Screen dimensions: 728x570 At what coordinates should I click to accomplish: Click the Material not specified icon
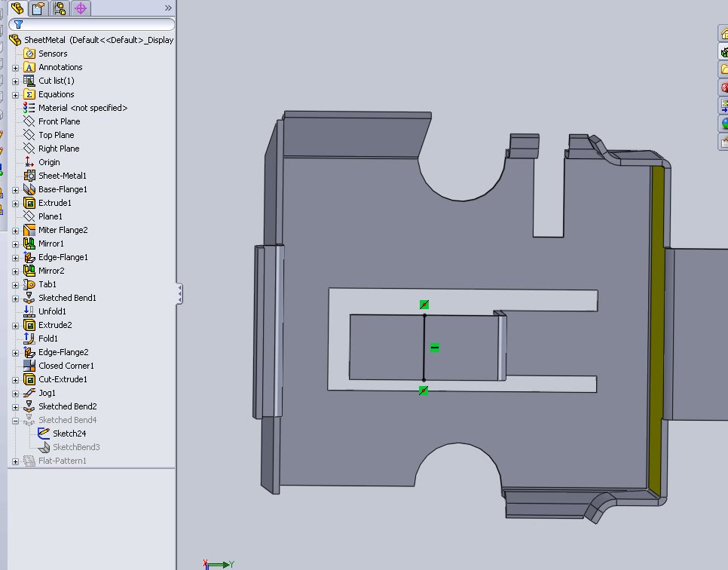tap(29, 108)
